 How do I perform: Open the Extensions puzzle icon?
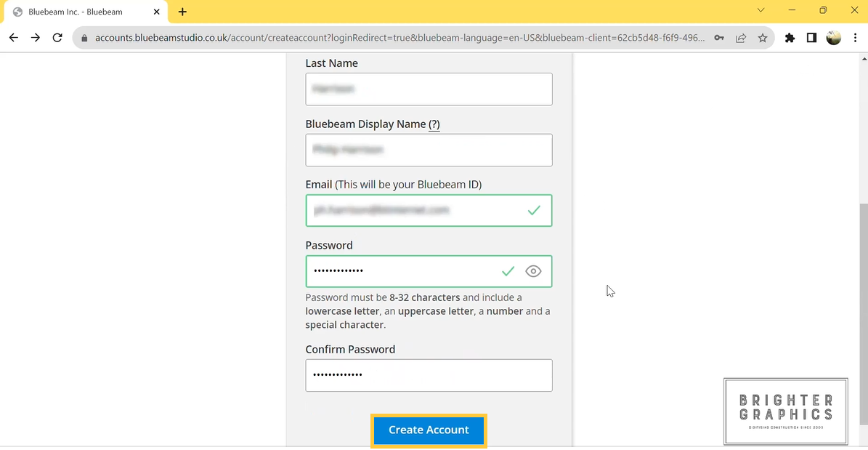pos(790,38)
